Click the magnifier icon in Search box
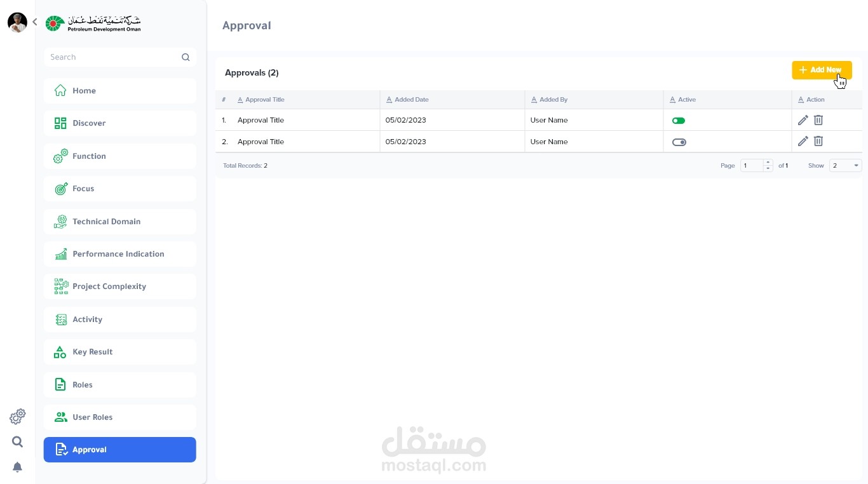Viewport: 868px width, 484px height. 186,57
